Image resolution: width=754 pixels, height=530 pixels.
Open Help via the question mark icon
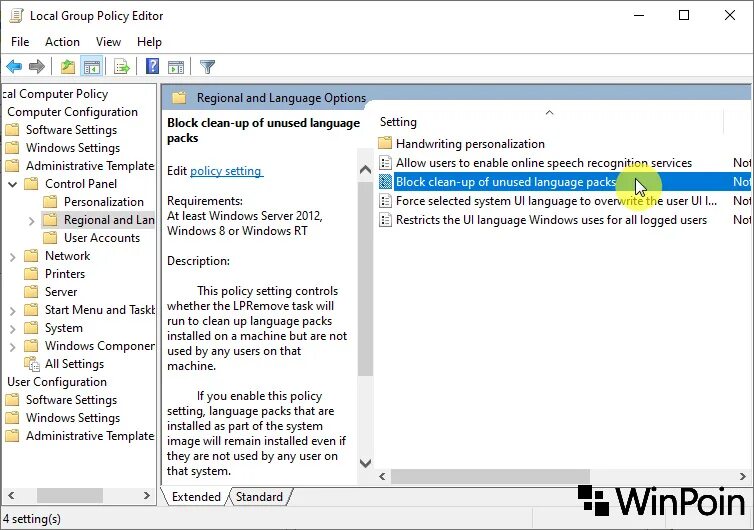(x=152, y=66)
